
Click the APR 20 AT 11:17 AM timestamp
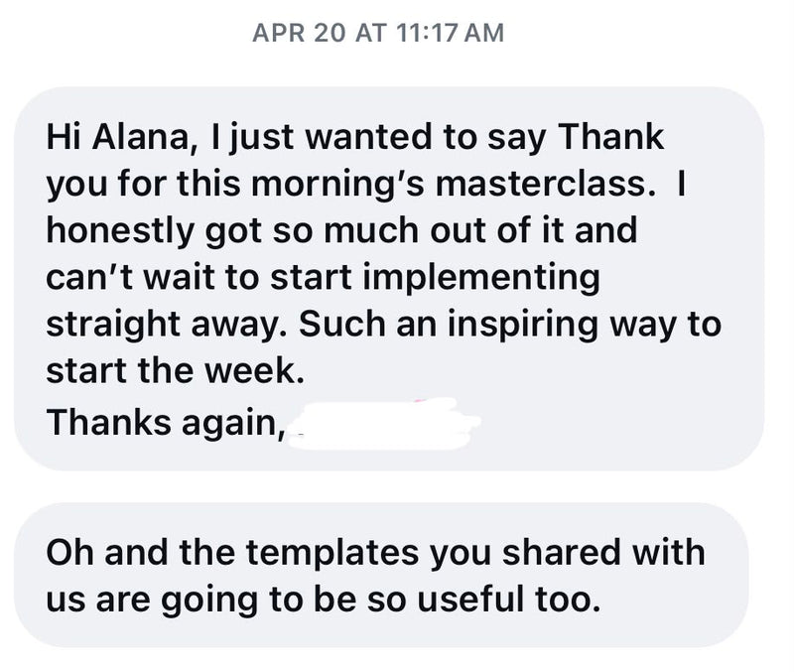point(378,33)
